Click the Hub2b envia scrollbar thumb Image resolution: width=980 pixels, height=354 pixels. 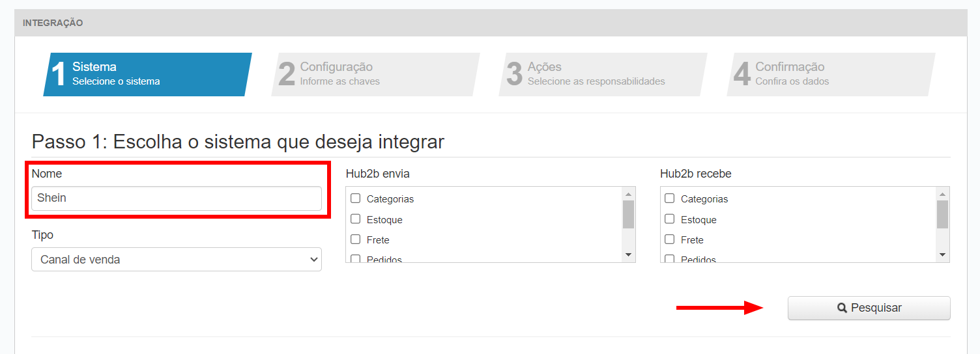[628, 214]
